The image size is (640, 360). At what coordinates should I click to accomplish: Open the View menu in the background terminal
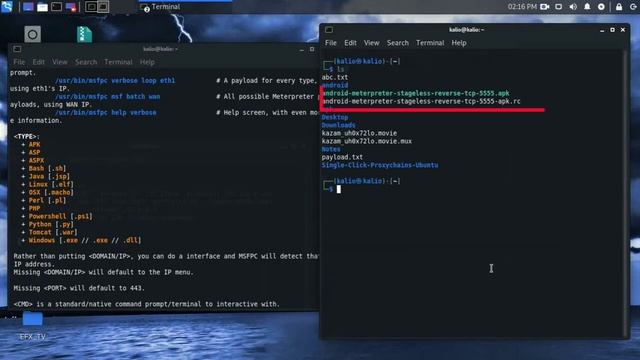tap(60, 62)
